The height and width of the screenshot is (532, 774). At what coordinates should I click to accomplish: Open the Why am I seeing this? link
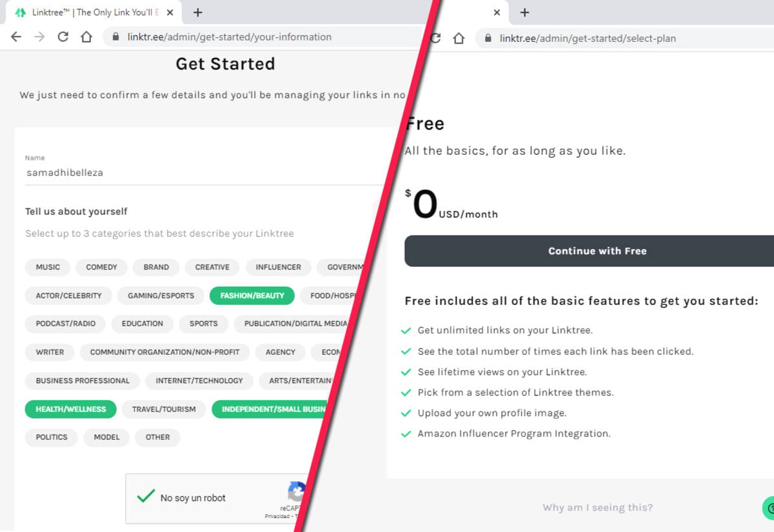pos(597,507)
